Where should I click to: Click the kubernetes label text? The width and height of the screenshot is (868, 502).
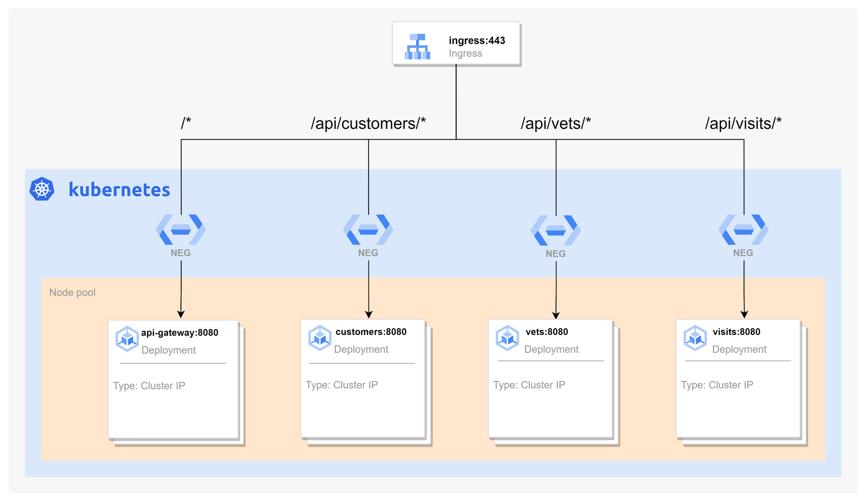pyautogui.click(x=119, y=189)
